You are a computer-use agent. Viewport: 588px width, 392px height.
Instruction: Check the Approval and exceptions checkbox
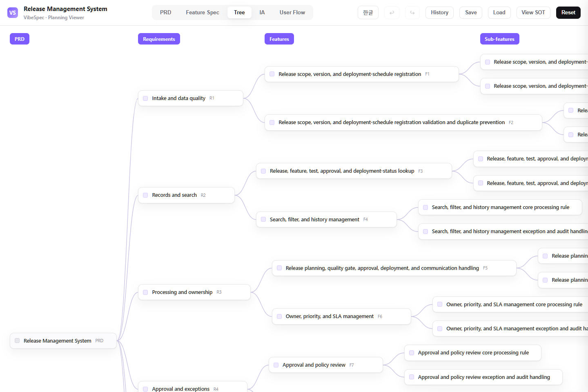145,389
